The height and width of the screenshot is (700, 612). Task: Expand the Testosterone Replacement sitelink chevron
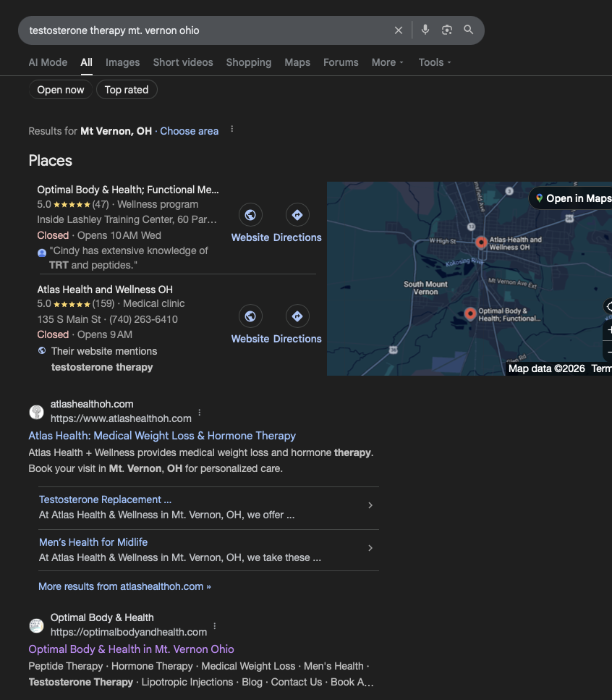(370, 505)
